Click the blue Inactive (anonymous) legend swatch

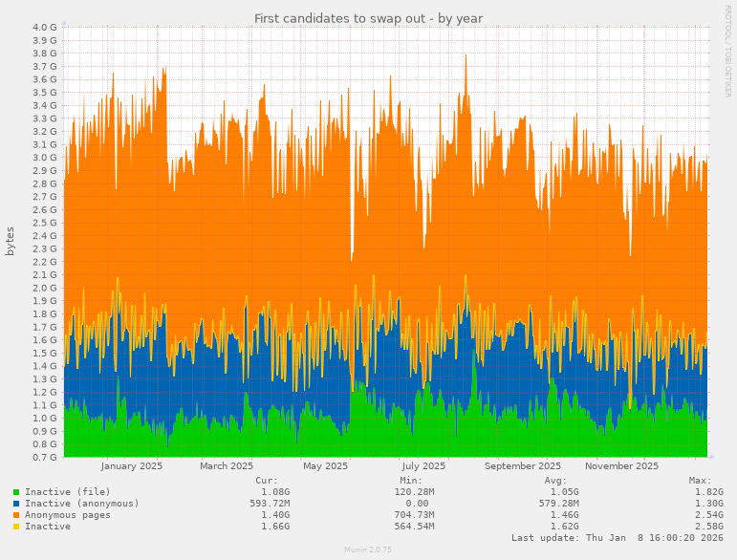click(16, 504)
